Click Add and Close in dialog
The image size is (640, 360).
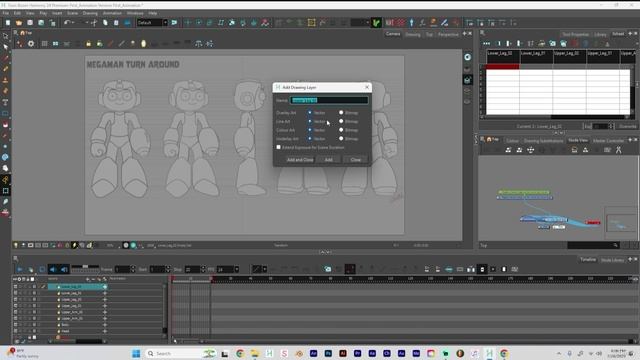coord(300,160)
